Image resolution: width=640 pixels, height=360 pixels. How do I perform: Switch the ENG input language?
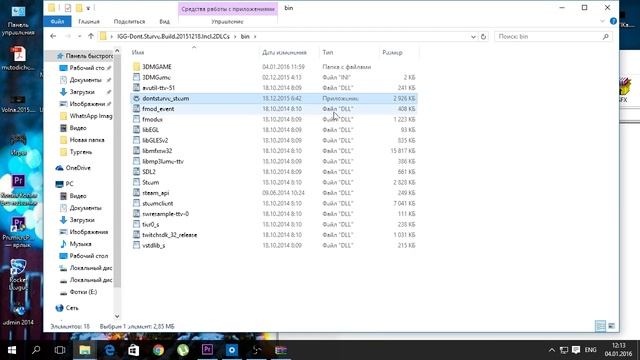click(590, 350)
